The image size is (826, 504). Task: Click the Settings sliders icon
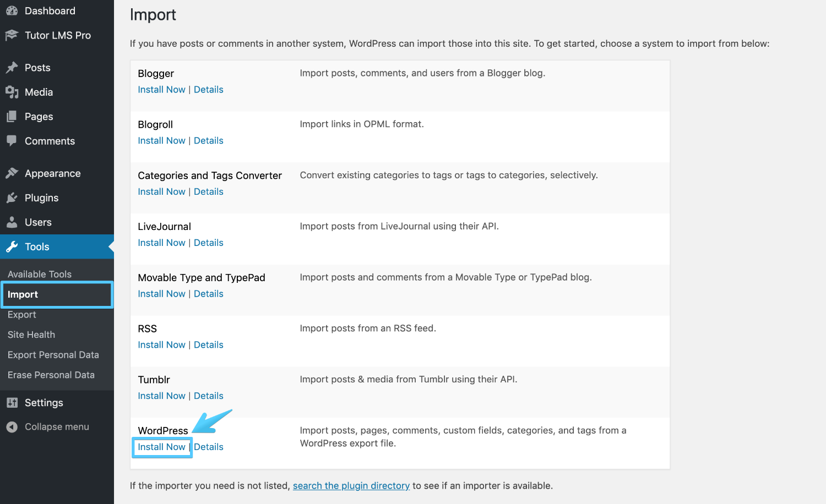coord(12,403)
